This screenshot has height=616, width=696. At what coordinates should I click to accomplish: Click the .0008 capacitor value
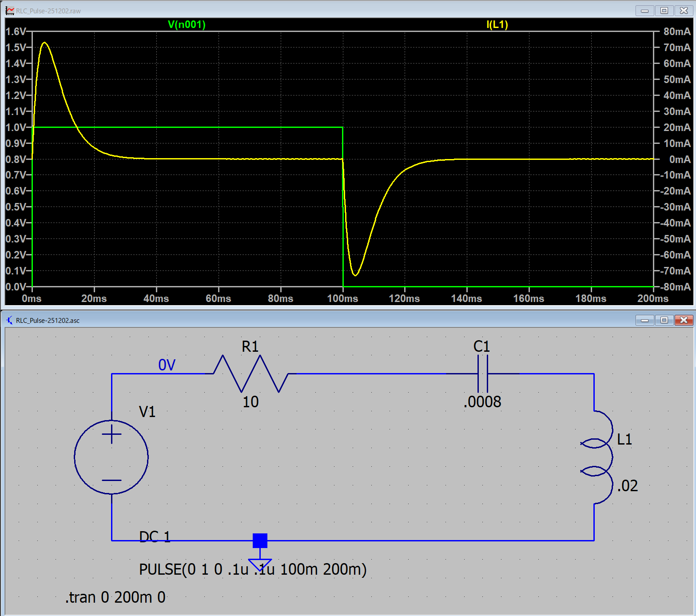(x=482, y=402)
